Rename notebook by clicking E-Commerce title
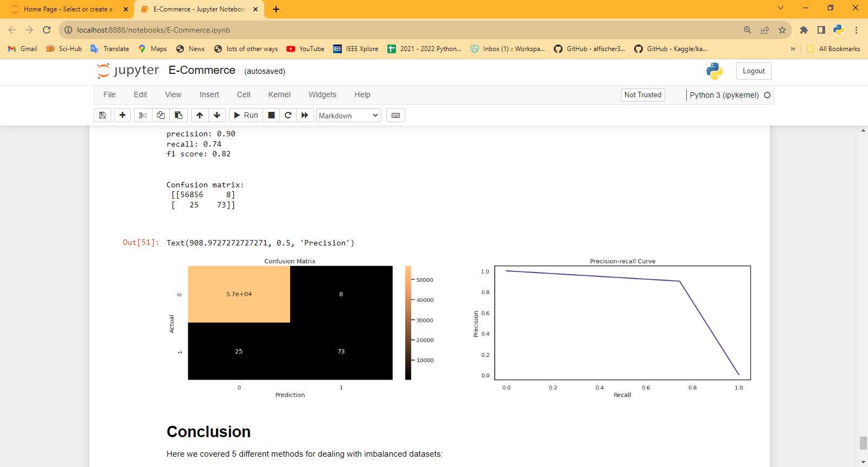This screenshot has height=467, width=868. tap(202, 70)
